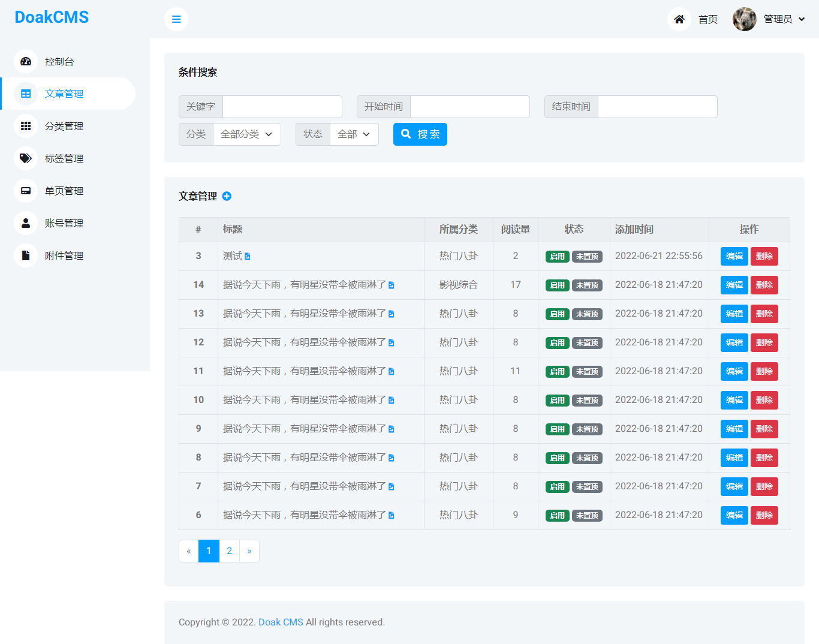Viewport: 819px width, 644px height.
Task: Click the preview icon next to 测试
Action: click(x=248, y=257)
